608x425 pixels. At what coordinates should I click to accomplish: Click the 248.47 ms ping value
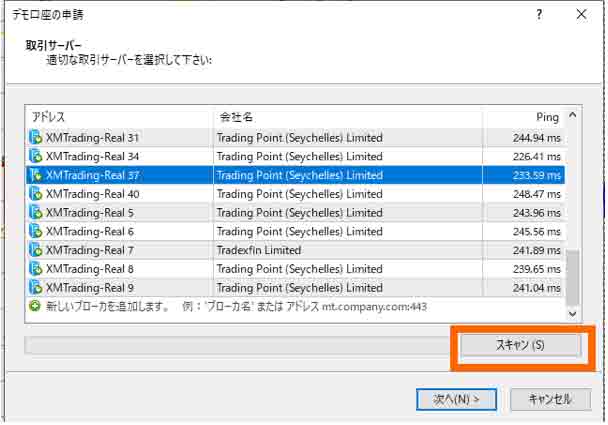[x=537, y=194]
